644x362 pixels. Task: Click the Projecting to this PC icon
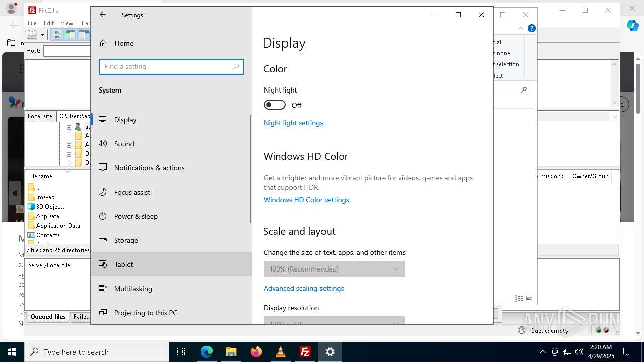(103, 313)
